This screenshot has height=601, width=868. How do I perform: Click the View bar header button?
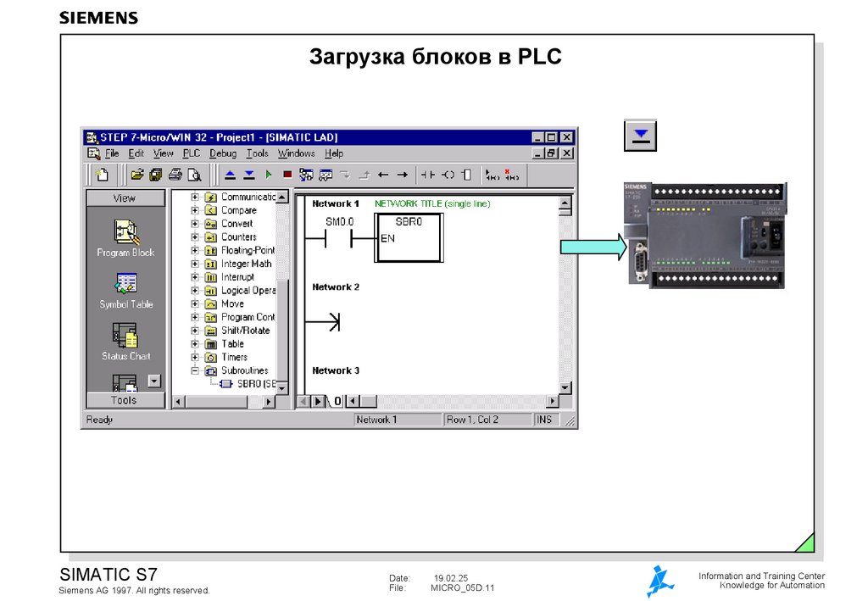125,198
